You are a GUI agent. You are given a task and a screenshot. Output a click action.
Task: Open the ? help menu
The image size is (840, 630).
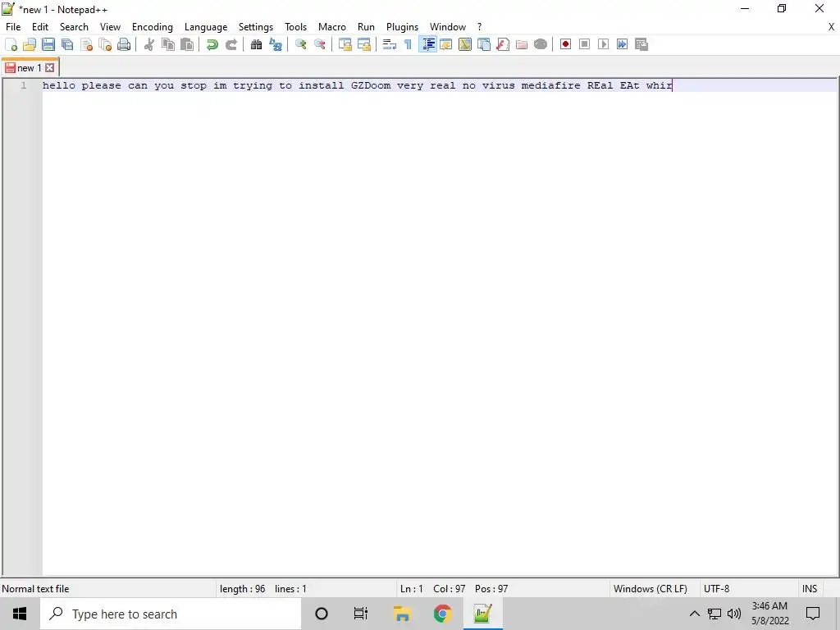479,27
